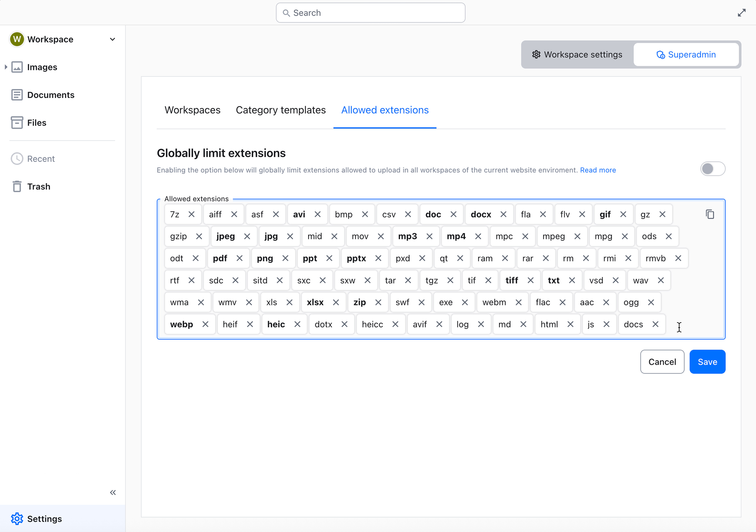Remove the swf extension tag
This screenshot has width=756, height=532.
pos(421,302)
